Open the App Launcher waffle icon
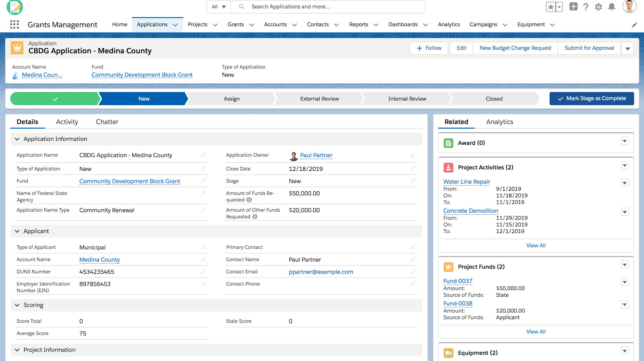 coord(14,24)
